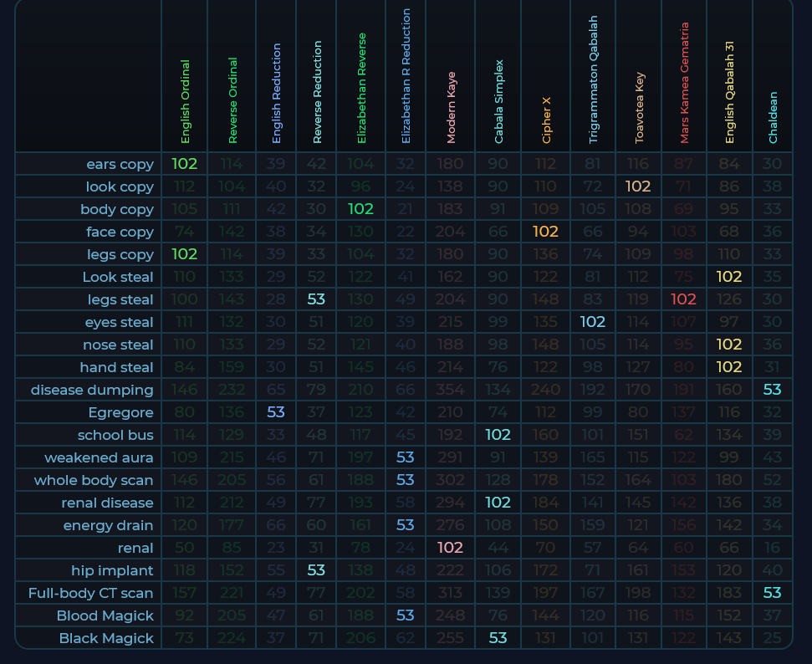
Task: Click highlighted 102 in 'ears copy' row
Action: click(184, 164)
